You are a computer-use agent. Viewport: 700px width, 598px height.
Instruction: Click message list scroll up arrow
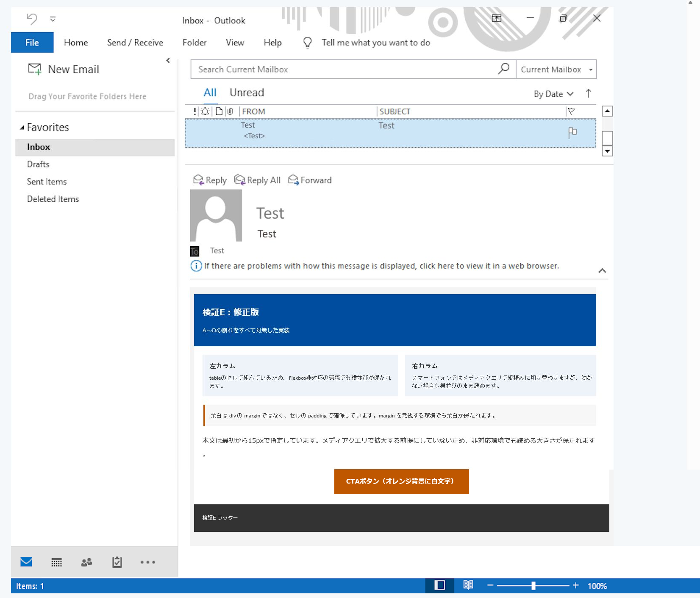click(x=607, y=111)
